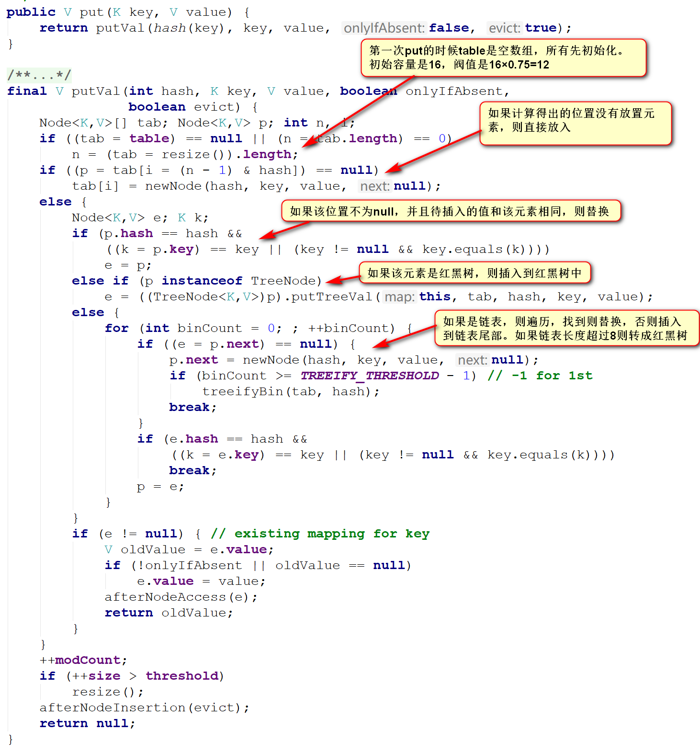Click the instanceof keyword
The image size is (700, 753).
pyautogui.click(x=202, y=281)
